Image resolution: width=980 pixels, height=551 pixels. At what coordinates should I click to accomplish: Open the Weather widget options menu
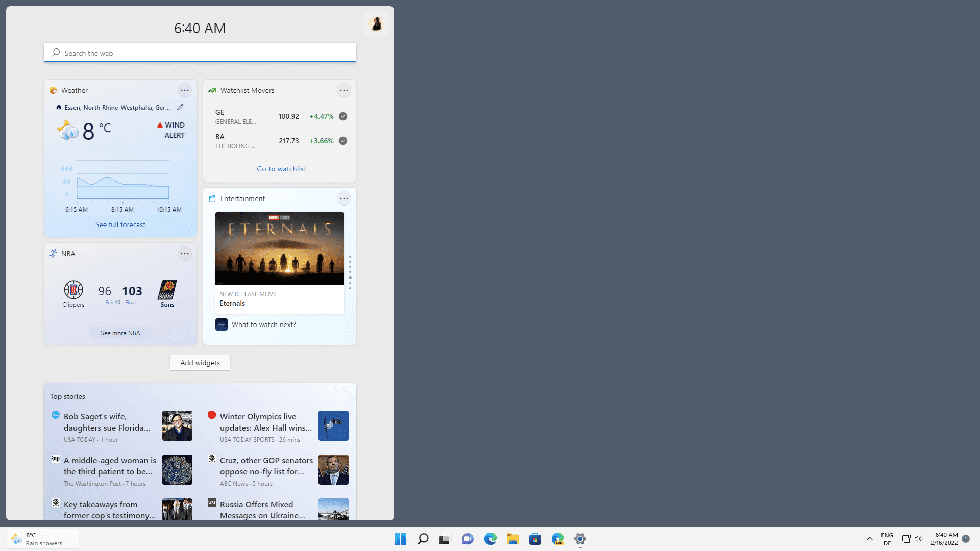click(x=185, y=90)
